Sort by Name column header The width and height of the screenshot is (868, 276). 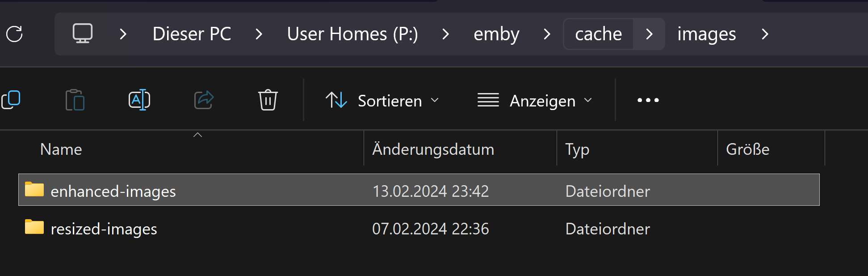pos(61,149)
